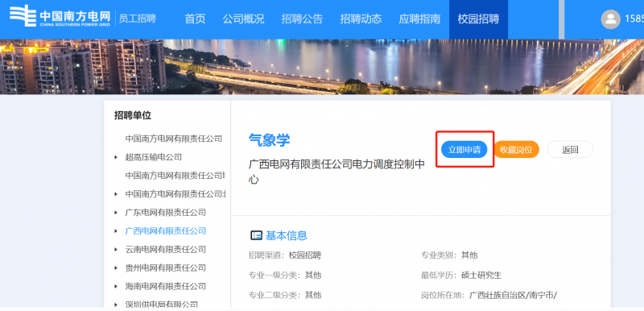Expand the 云南电网有限责任公司 arrow
This screenshot has height=311, width=644.
pos(116,250)
